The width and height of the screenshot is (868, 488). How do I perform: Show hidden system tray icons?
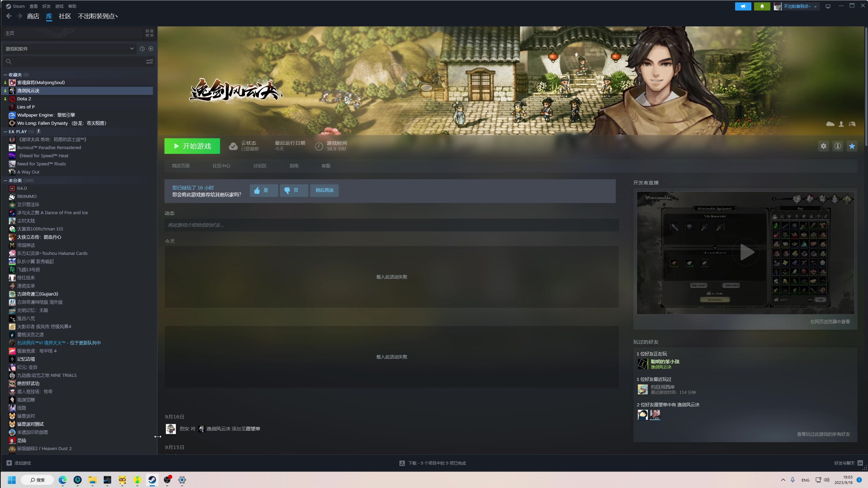(783, 480)
